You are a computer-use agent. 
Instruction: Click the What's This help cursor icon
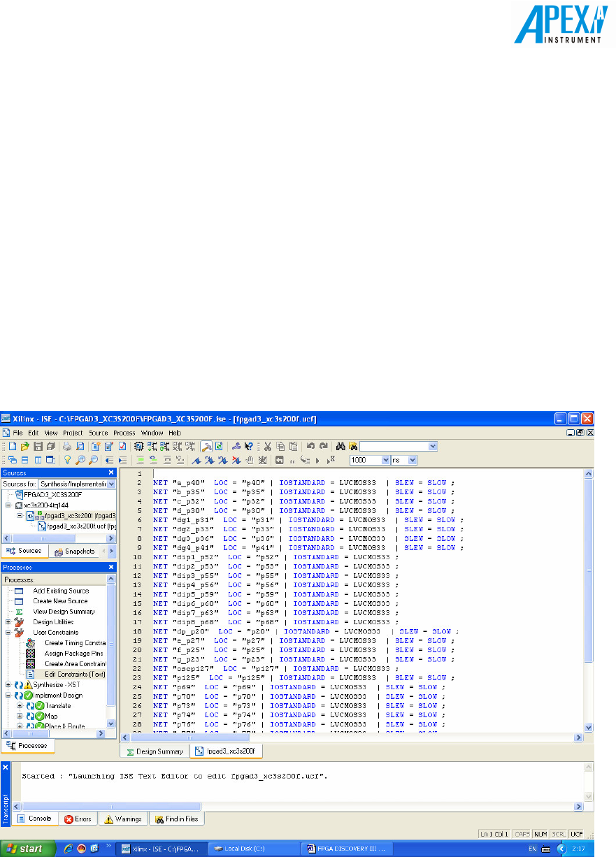pos(249,446)
